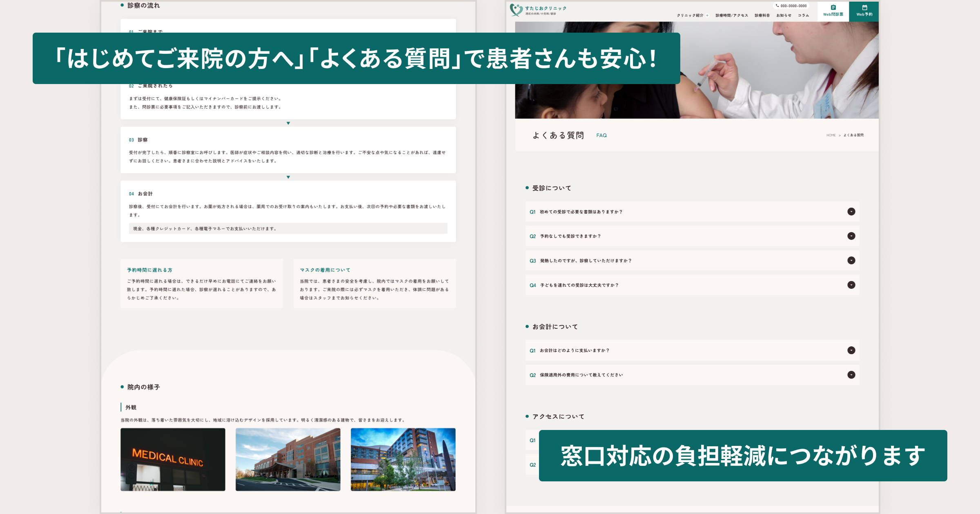Open the 診療時間/アクセス menu item

pos(732,16)
